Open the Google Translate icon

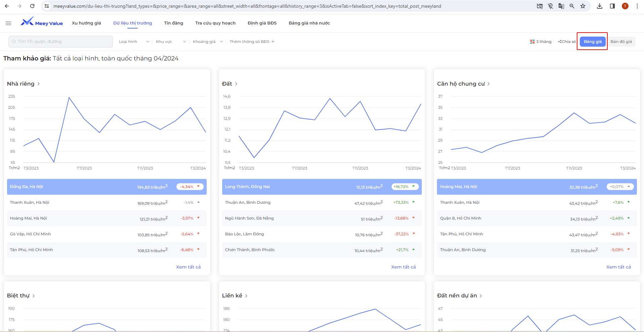point(561,6)
